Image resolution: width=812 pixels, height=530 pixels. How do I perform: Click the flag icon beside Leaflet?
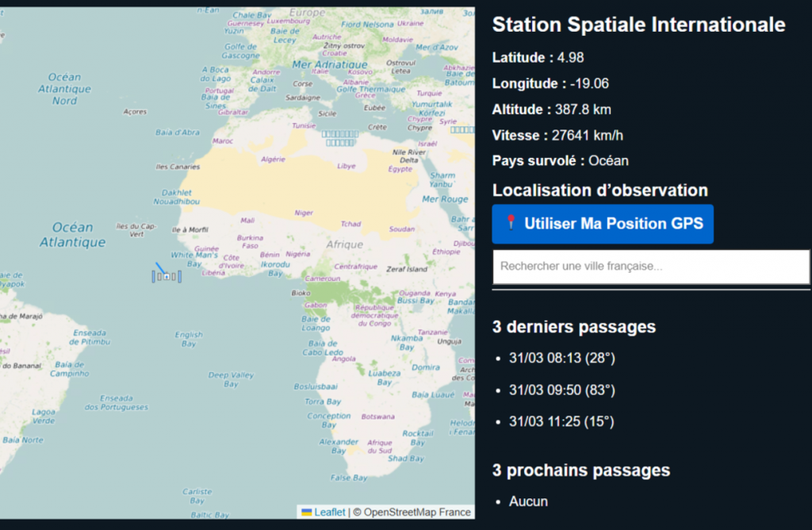click(x=306, y=513)
